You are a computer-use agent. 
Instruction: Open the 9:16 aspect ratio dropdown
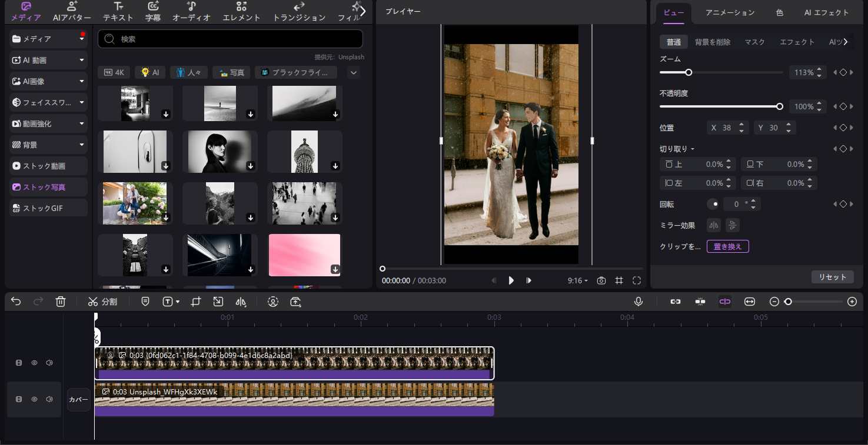(577, 281)
